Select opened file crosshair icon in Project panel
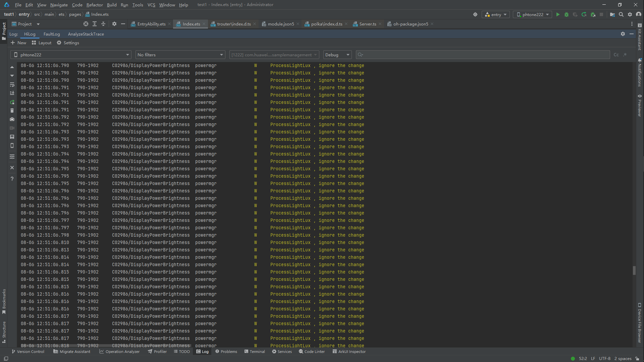644x362 pixels. pos(86,24)
